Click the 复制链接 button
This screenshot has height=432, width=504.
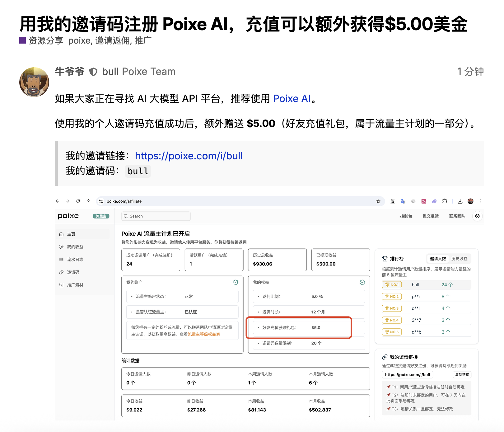[462, 375]
